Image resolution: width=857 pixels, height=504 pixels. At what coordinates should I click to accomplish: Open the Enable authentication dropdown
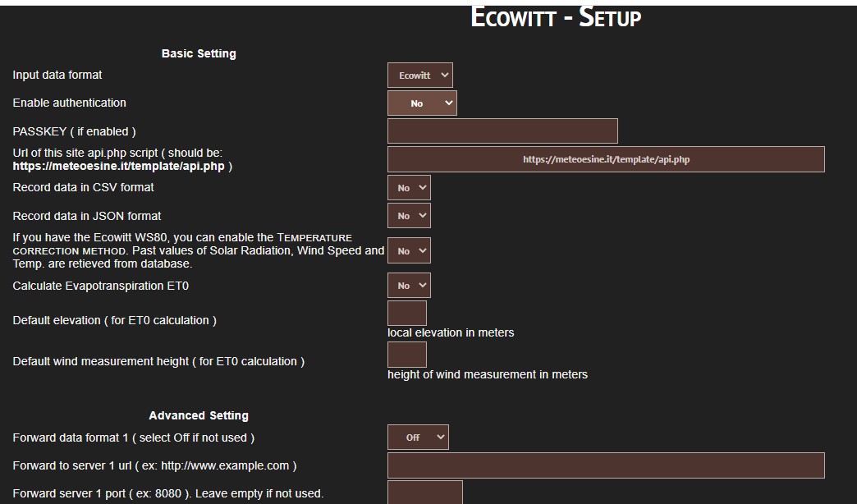pos(422,103)
